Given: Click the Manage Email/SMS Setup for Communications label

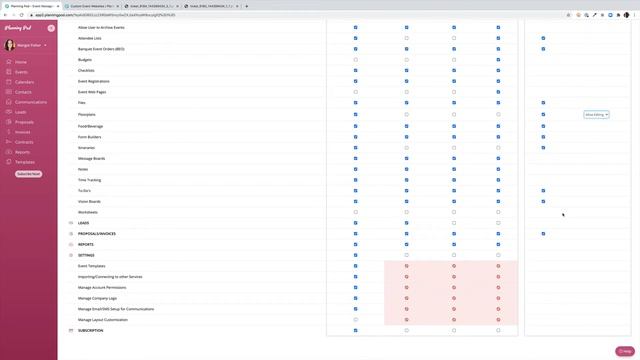Looking at the screenshot, I should 116,309.
